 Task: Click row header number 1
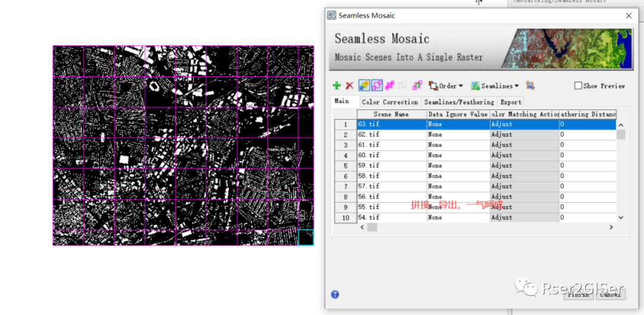(346, 124)
